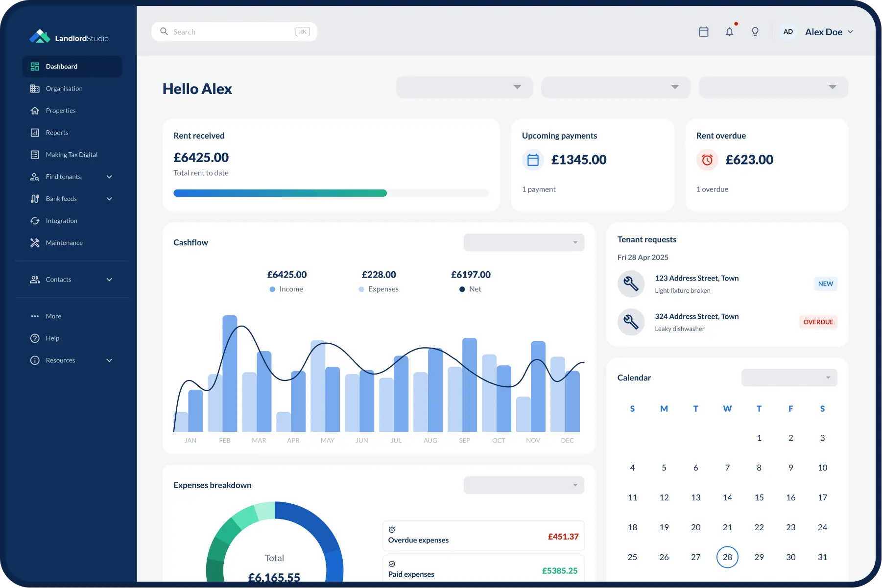Image resolution: width=882 pixels, height=588 pixels.
Task: Click the NEW badge on tenant request
Action: (826, 284)
